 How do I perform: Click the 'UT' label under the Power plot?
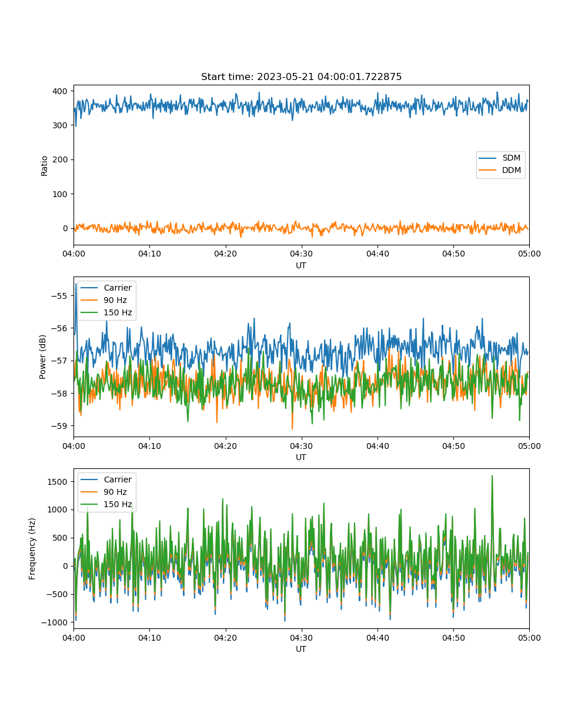coord(301,457)
